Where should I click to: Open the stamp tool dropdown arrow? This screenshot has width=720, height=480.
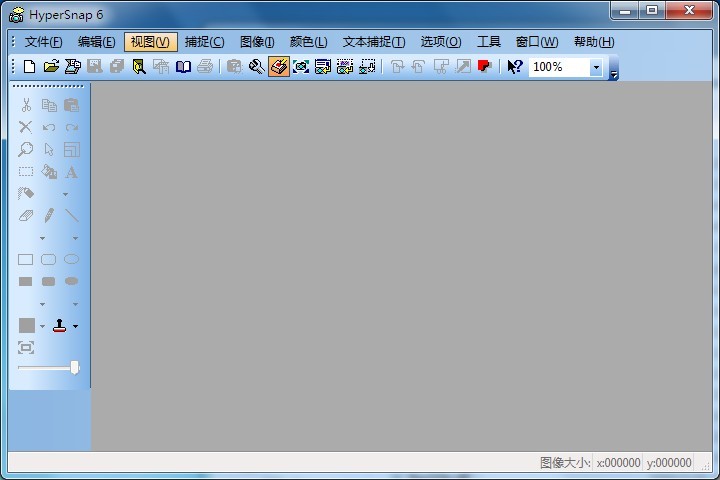point(75,327)
